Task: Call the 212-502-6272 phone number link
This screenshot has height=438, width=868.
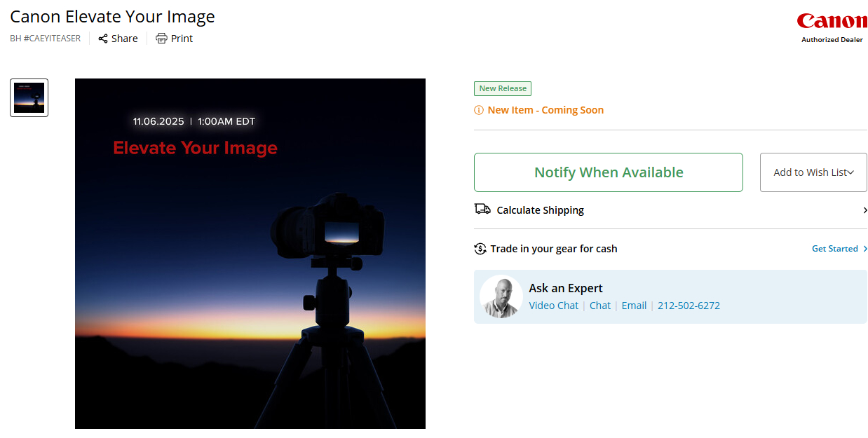Action: click(x=689, y=306)
